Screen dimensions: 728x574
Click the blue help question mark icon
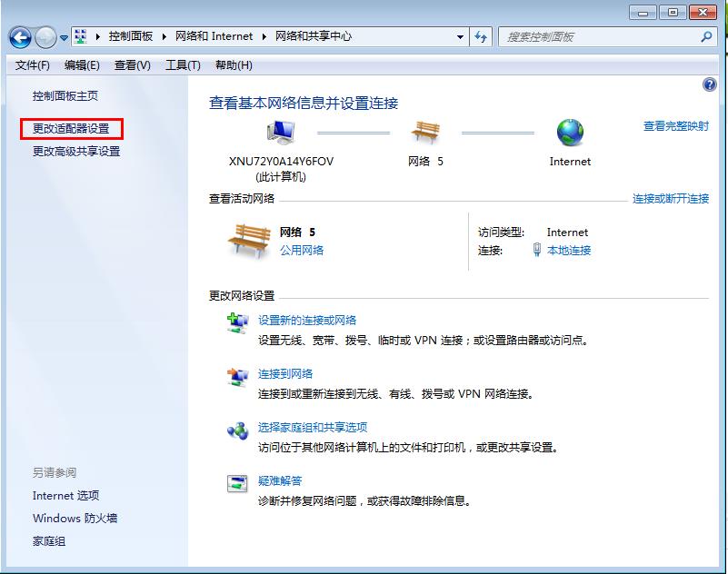pyautogui.click(x=710, y=84)
